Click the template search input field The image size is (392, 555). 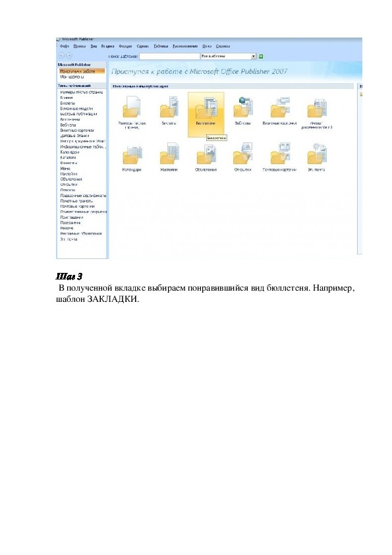pos(169,56)
